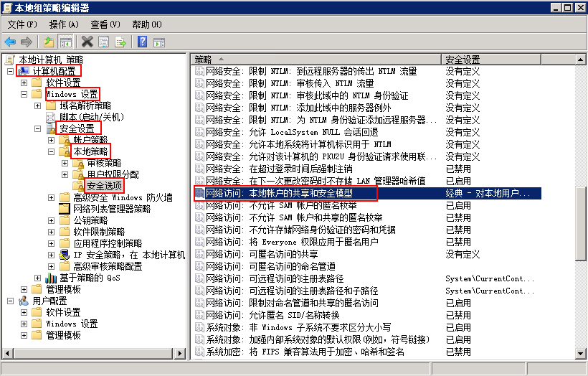
Task: Collapse the 本地策略 node
Action: click(52, 151)
